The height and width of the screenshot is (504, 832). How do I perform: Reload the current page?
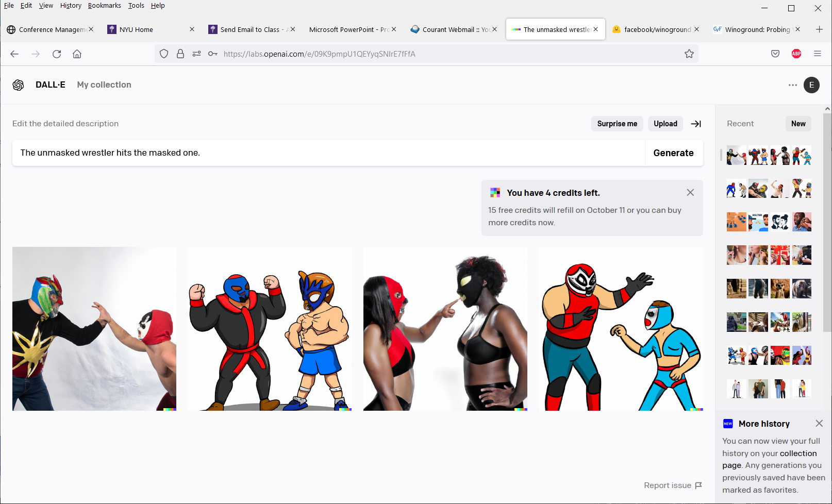tap(57, 54)
